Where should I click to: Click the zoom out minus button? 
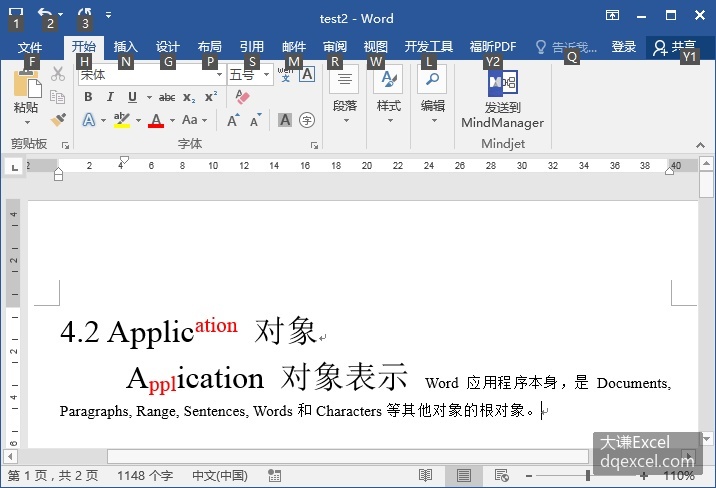pos(529,476)
